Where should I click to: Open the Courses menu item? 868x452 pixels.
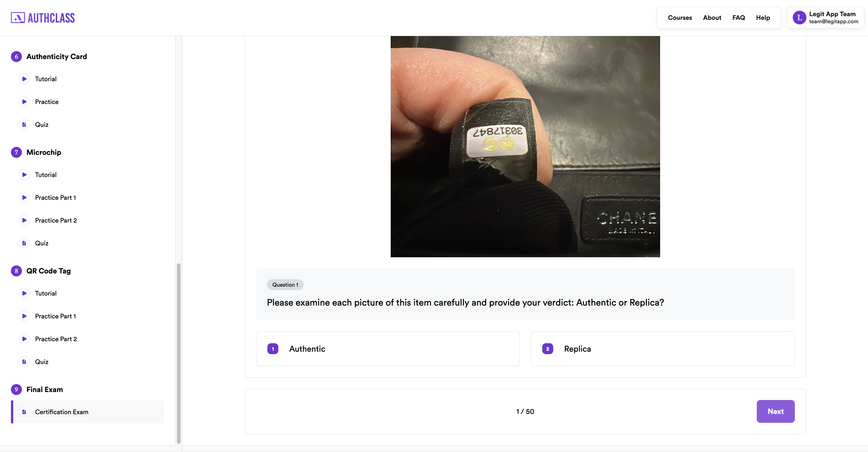680,18
